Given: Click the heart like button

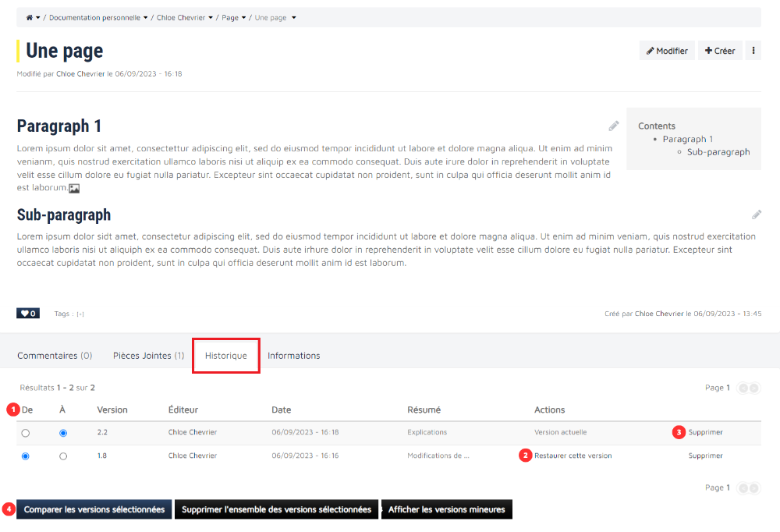Looking at the screenshot, I should tap(28, 314).
